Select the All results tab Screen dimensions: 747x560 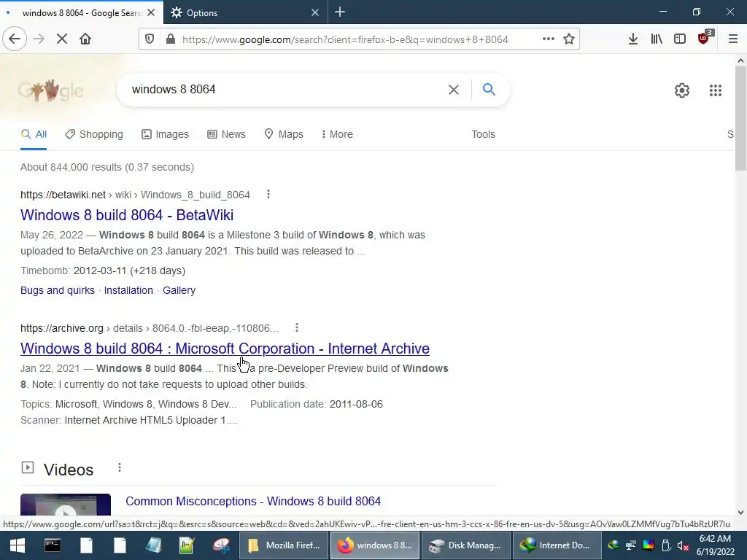click(x=34, y=134)
